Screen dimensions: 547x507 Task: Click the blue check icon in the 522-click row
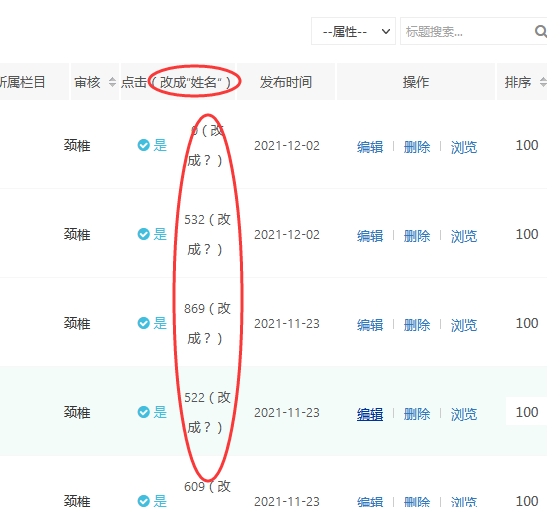143,412
